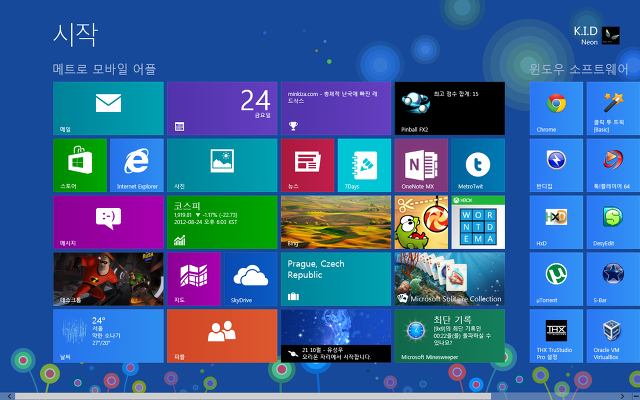This screenshot has height=400, width=640.
Task: Open the Bing landscape tile
Action: pyautogui.click(x=336, y=222)
